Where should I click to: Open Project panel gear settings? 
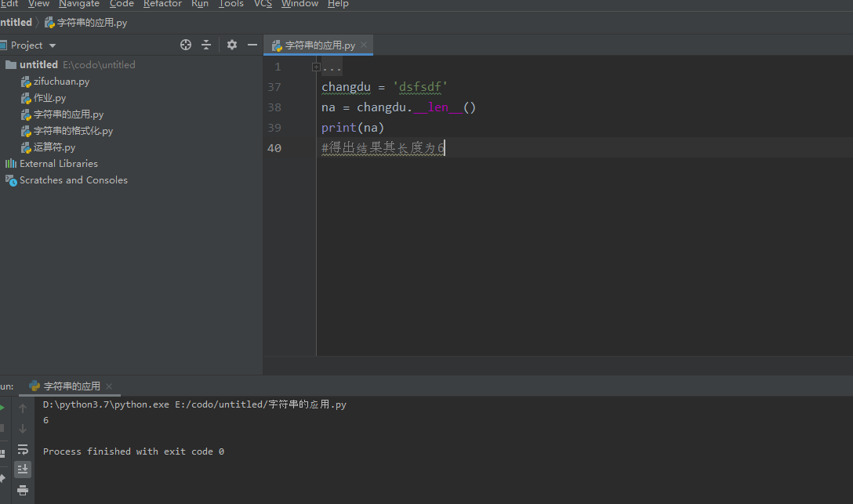[231, 45]
